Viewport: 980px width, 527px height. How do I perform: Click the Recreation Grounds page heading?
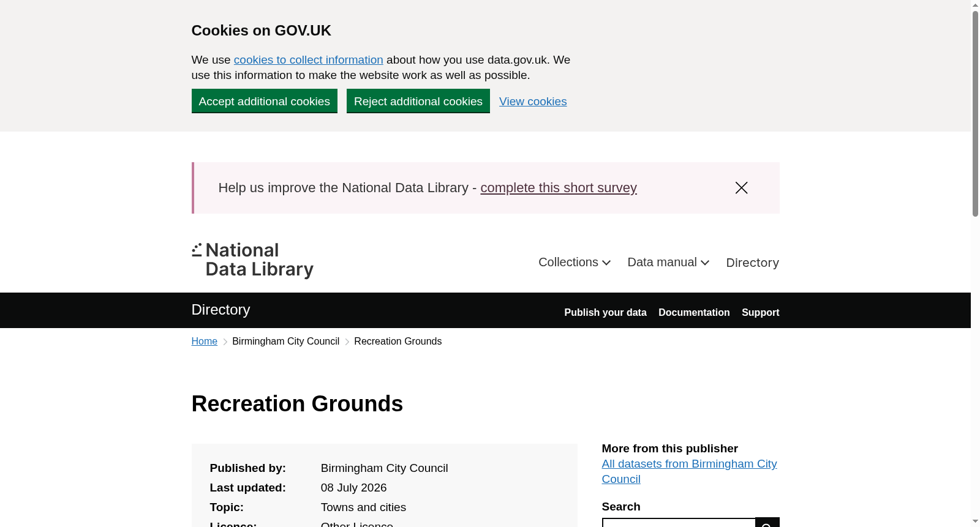(x=297, y=404)
